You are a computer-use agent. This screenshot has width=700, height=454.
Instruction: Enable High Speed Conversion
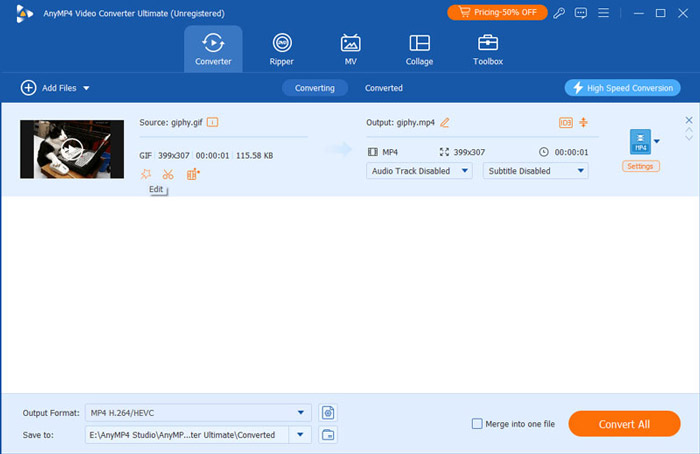click(622, 88)
